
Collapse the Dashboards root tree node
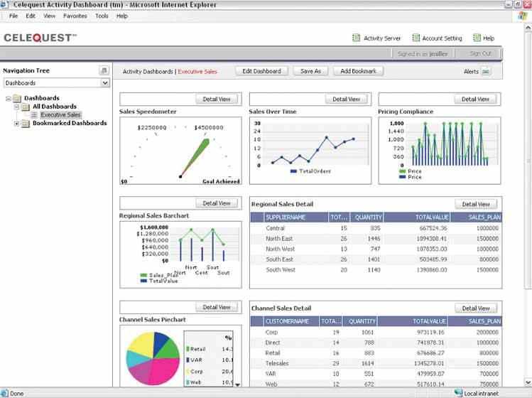coord(9,99)
